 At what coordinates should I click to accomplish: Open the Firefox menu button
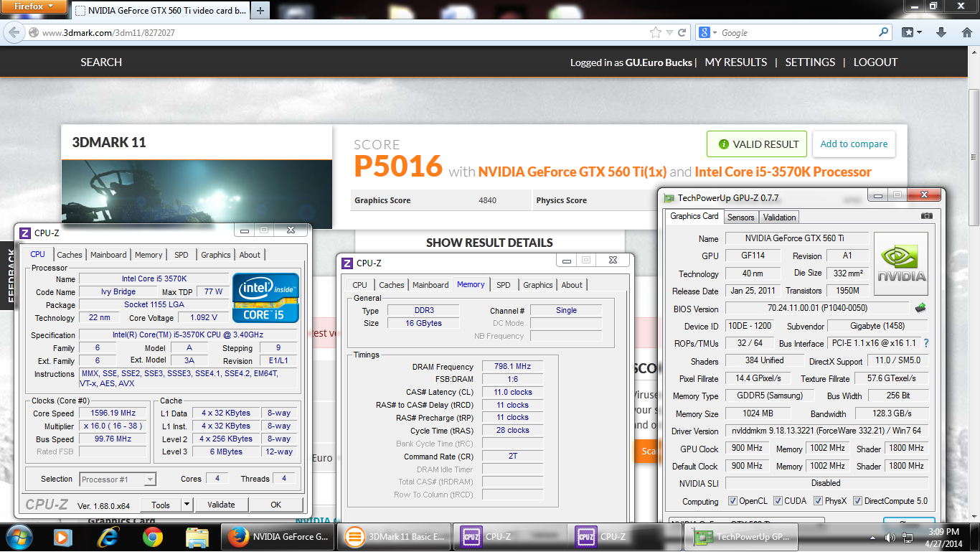(x=34, y=6)
